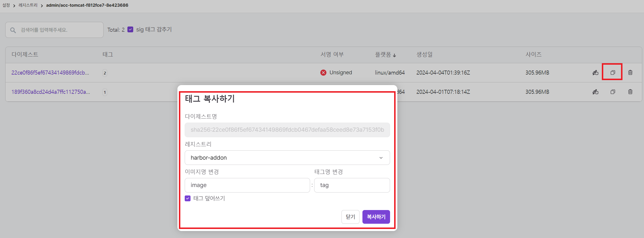Click copy tag icon for 189f360a row
The width and height of the screenshot is (644, 238).
613,92
